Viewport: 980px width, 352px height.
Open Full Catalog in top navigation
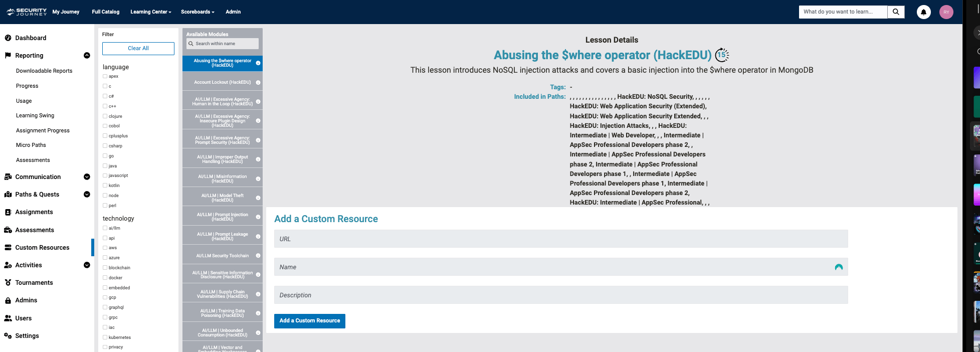pos(106,12)
